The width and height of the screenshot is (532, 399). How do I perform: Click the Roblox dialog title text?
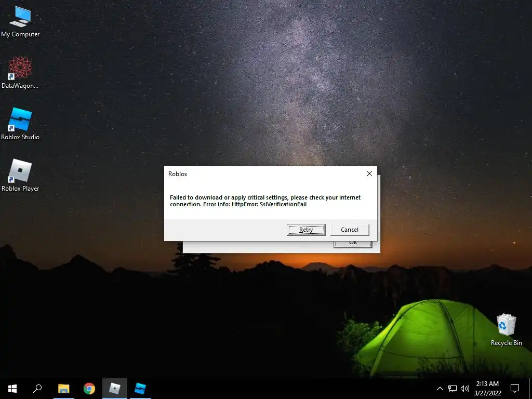[178, 174]
